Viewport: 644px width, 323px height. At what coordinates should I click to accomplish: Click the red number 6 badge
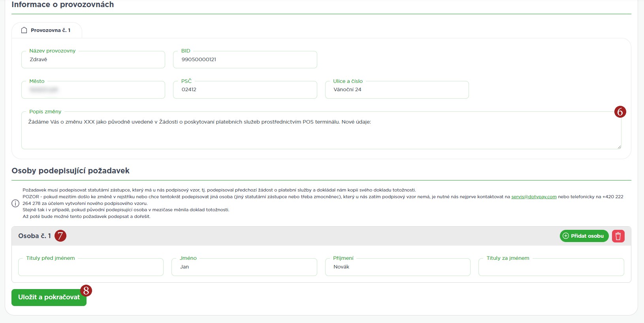tap(620, 112)
